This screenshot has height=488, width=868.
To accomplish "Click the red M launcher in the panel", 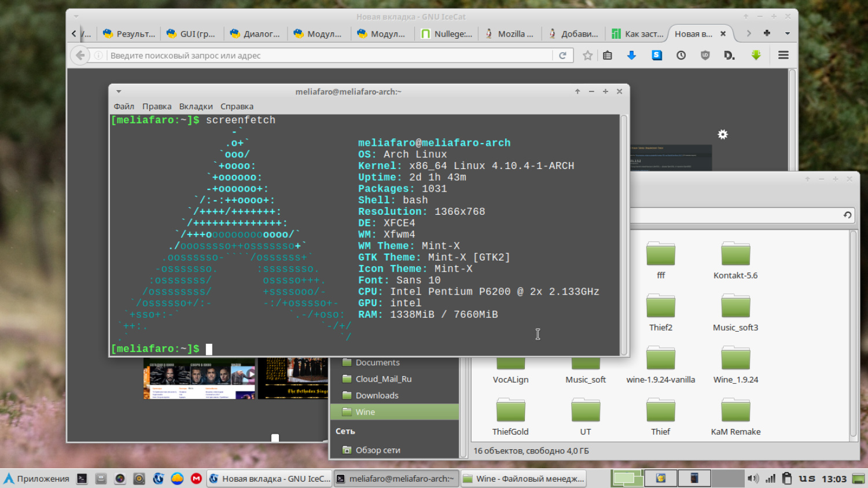I will coord(196,478).
